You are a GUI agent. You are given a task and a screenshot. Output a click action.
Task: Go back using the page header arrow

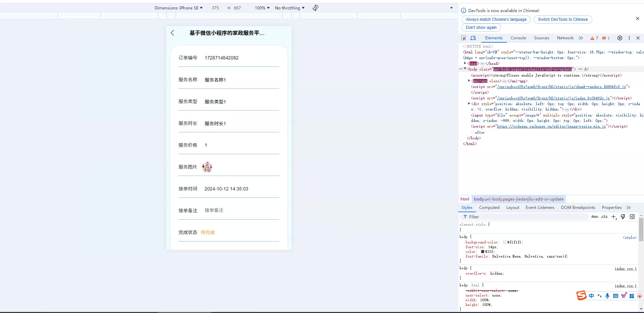click(172, 33)
